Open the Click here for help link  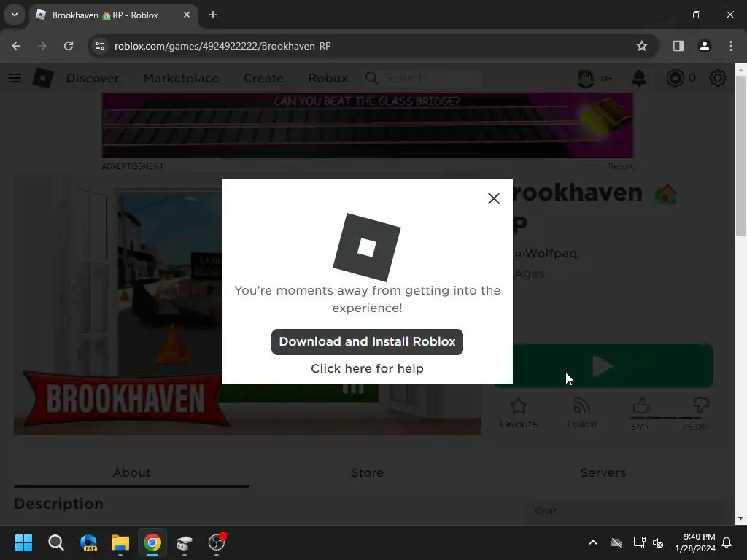[367, 368]
